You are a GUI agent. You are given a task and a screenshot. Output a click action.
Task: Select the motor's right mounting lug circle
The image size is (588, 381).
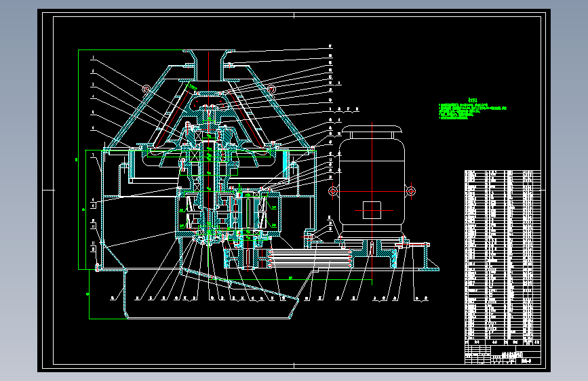click(x=411, y=191)
